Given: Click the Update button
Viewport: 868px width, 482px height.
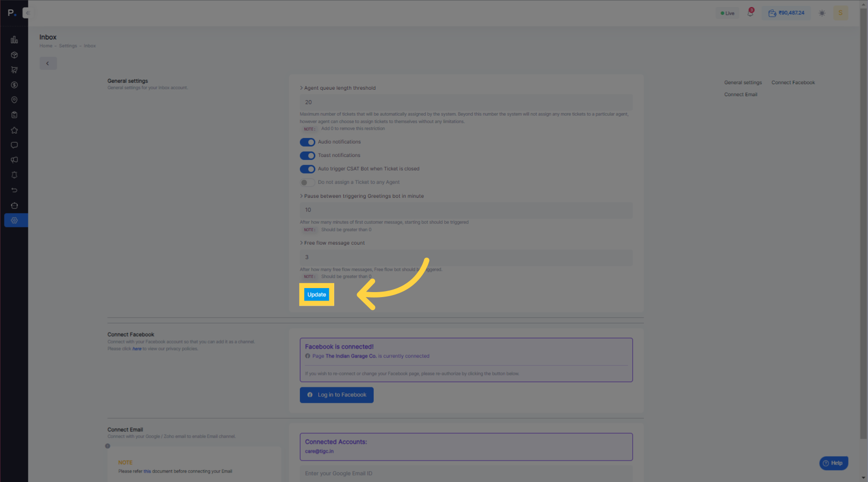Looking at the screenshot, I should 317,295.
